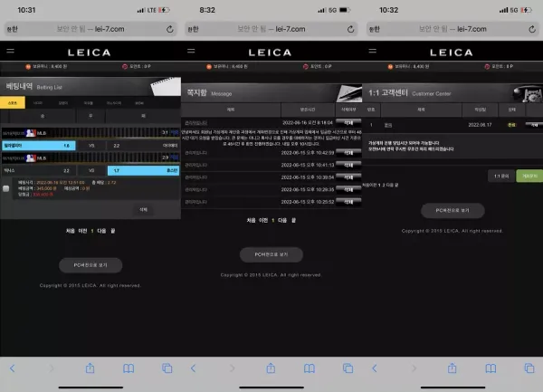543x392 pixels.
Task: Tap address bar on Customer Center screen
Action: click(x=452, y=29)
